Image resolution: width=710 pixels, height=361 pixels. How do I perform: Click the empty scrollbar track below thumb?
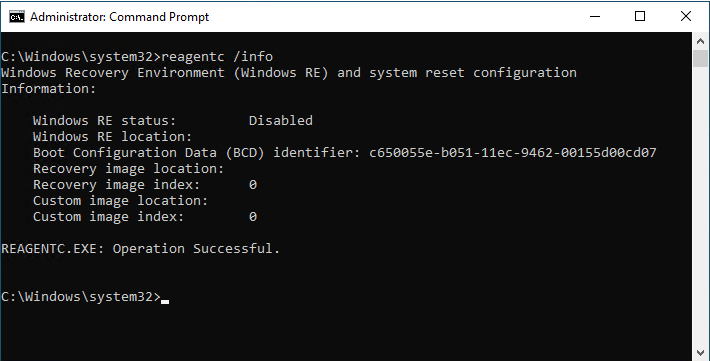pos(700,204)
